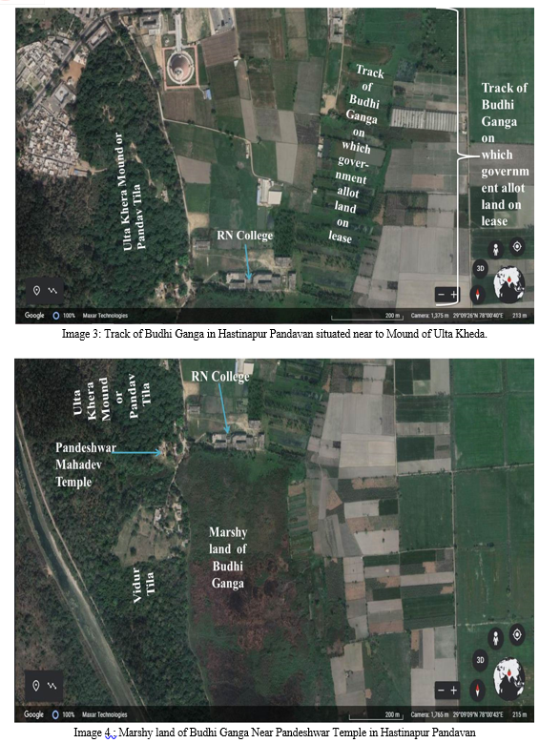The image size is (560, 743).
Task: Click the 200 m scale bar in Image 3
Action: [365, 316]
